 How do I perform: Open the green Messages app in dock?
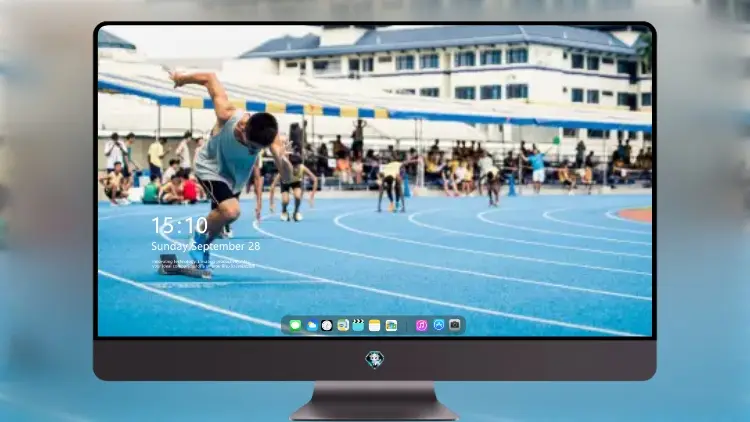point(295,325)
